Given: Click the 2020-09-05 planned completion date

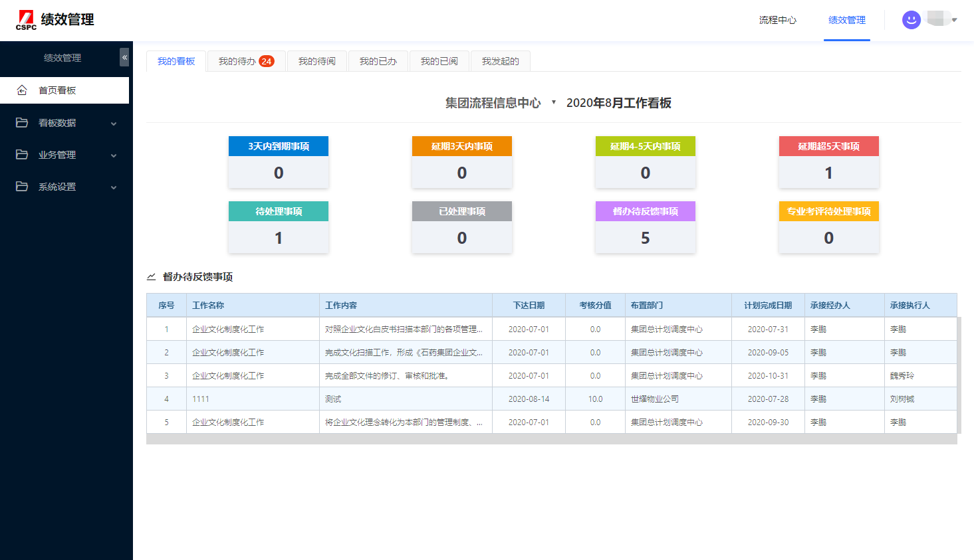Looking at the screenshot, I should coord(768,353).
